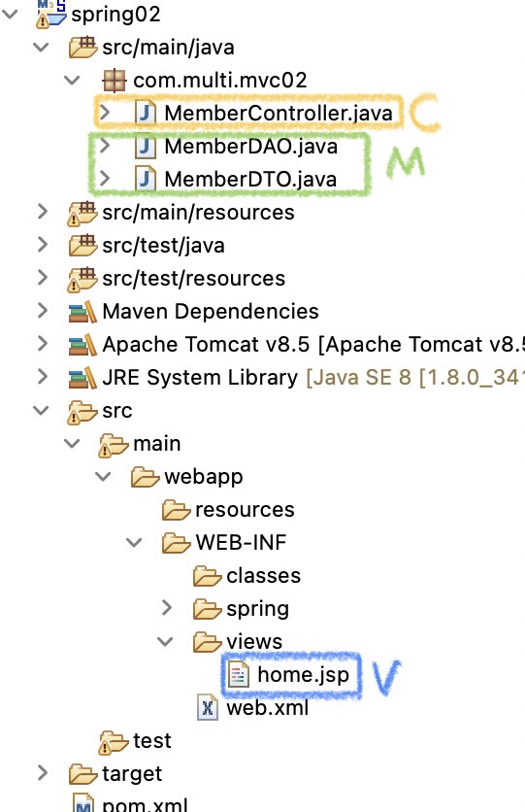Select the src/test/java source folder
The height and width of the screenshot is (812, 525).
tap(163, 246)
